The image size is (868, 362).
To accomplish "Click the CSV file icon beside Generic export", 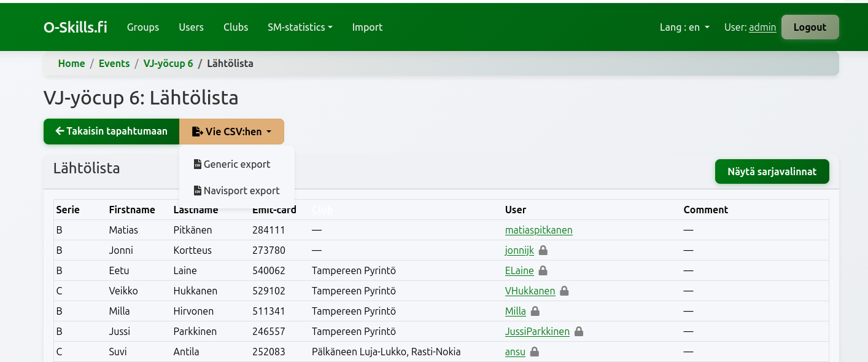I will (x=198, y=165).
